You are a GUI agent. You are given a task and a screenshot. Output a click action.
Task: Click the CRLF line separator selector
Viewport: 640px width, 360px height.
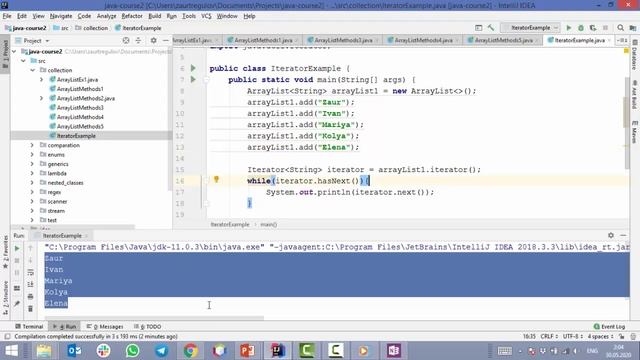(549, 336)
